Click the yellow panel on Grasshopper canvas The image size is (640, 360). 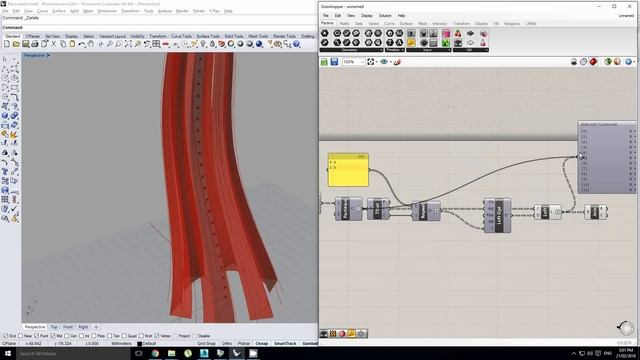point(348,170)
